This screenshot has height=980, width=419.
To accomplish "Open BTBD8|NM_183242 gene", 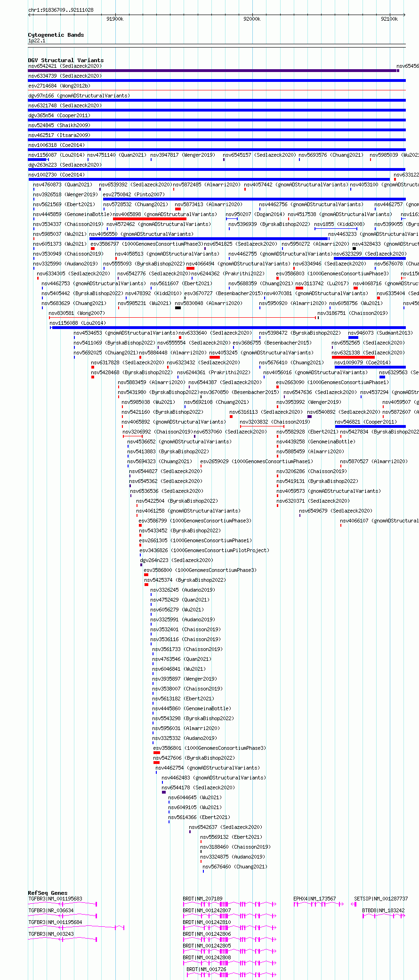I will 383,916.
